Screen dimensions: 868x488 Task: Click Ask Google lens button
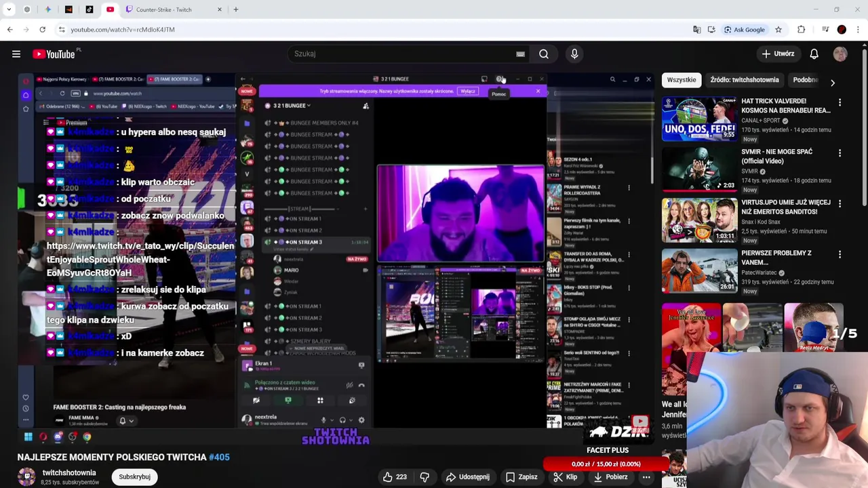coord(744,30)
